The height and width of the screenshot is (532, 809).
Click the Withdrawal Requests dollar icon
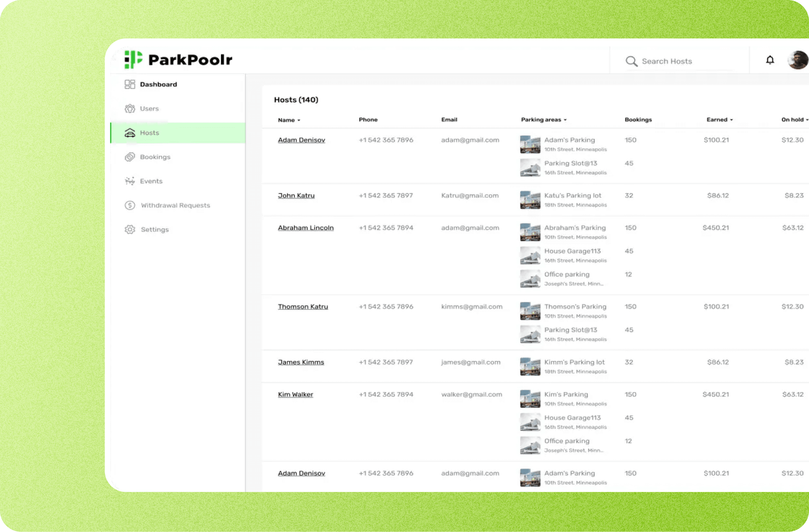(129, 205)
